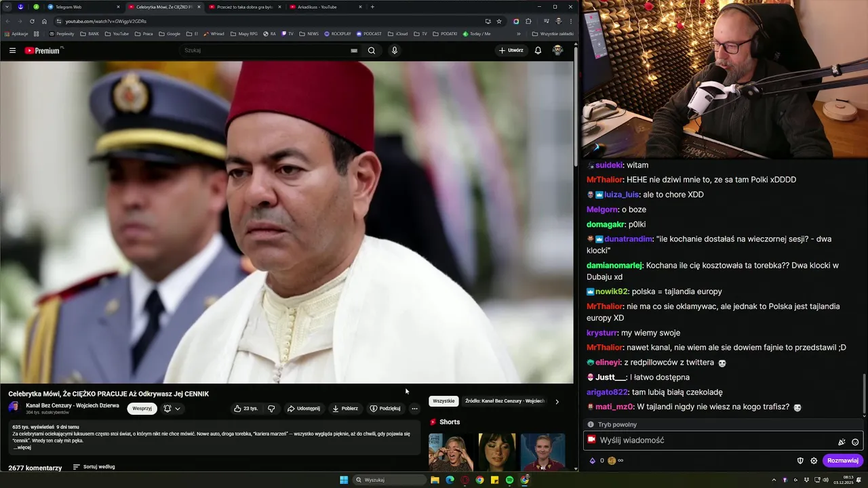Click the Podziękuj thanks button
The height and width of the screenshot is (488, 868).
[385, 409]
